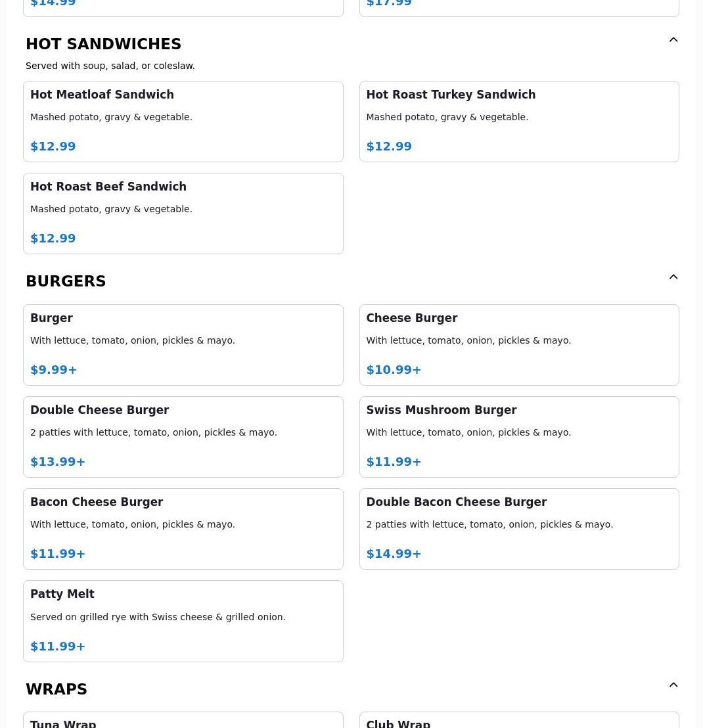The width and height of the screenshot is (703, 728).
Task: Select the Cheese Burger card
Action: click(518, 345)
